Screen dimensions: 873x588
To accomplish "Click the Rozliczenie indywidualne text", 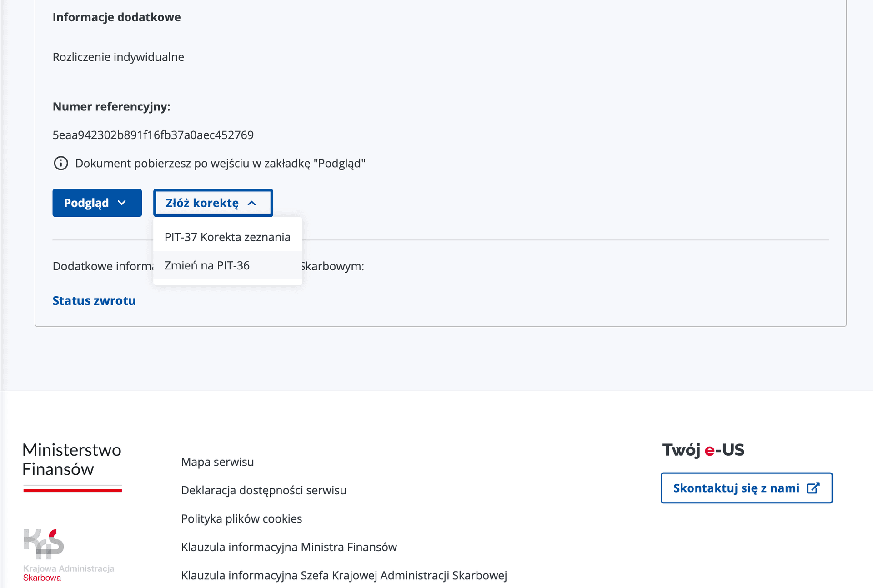I will [118, 57].
